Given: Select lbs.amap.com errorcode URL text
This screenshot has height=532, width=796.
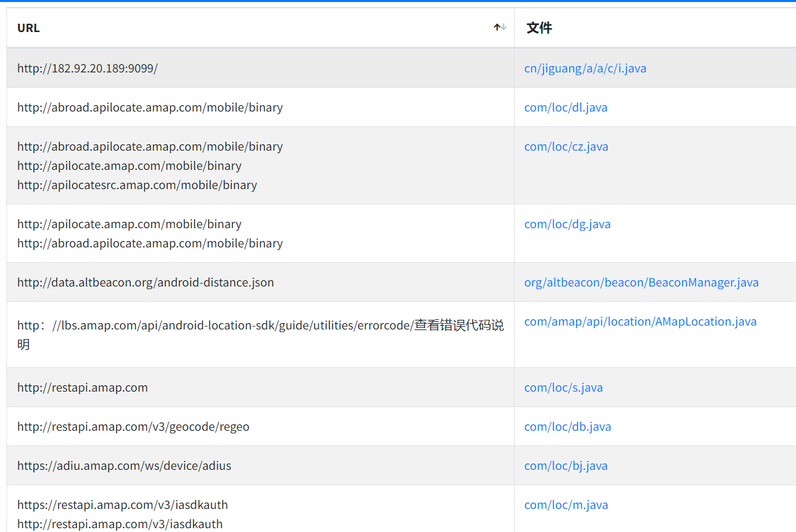Looking at the screenshot, I should [x=260, y=335].
